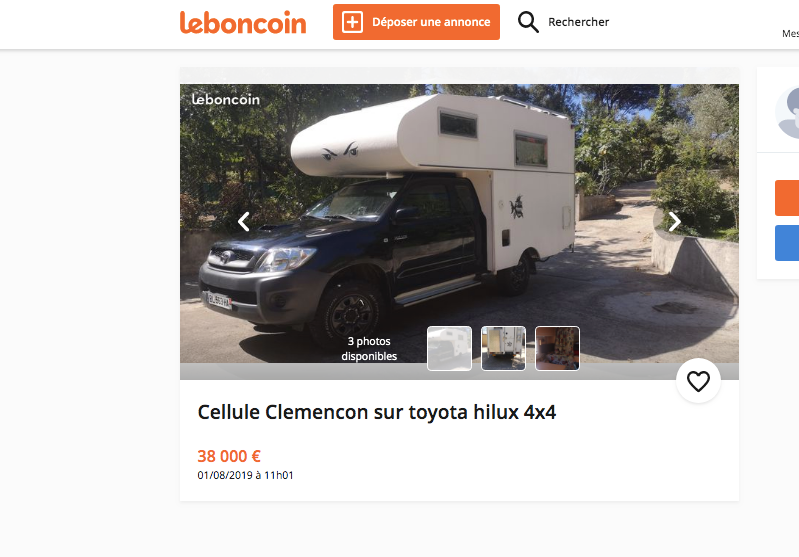Open the Messages menu item at top right
The image size is (799, 557).
[791, 34]
